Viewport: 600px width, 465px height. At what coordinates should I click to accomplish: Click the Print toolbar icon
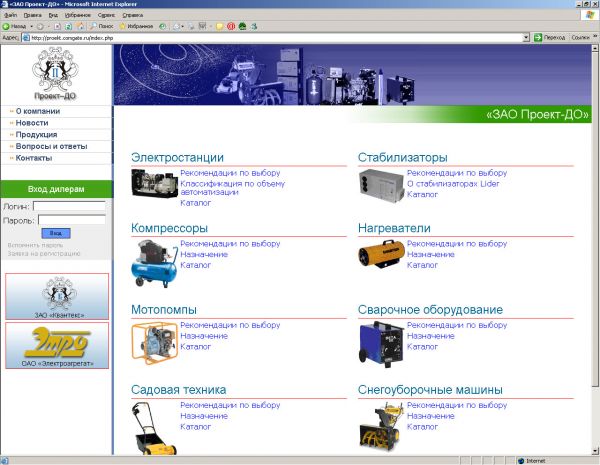(191, 26)
